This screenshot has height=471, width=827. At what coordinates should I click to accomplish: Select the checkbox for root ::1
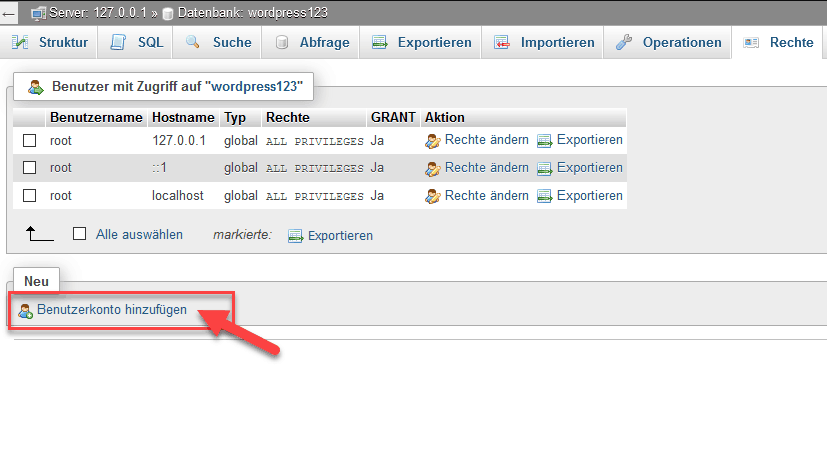pos(30,168)
